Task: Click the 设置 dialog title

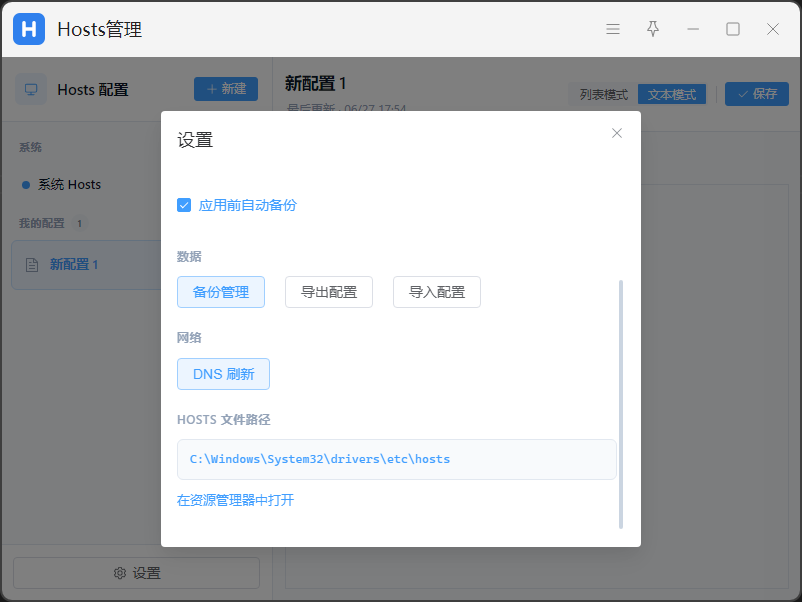Action: (195, 140)
